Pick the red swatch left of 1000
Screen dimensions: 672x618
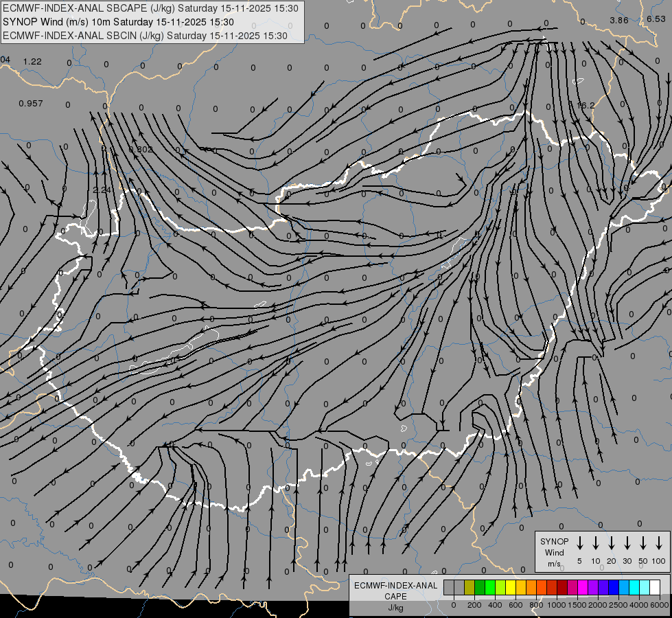[552, 588]
